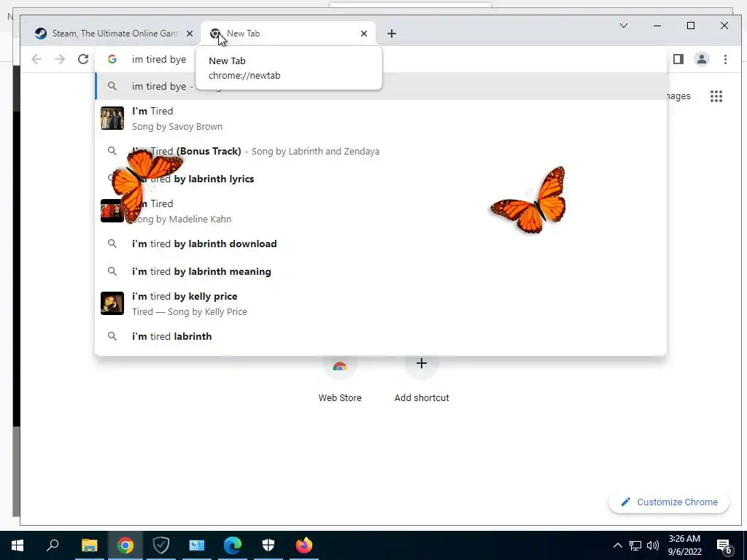747x560 pixels.
Task: Pick the I'm Tired (Bonus Track) suggestion
Action: tap(381, 151)
